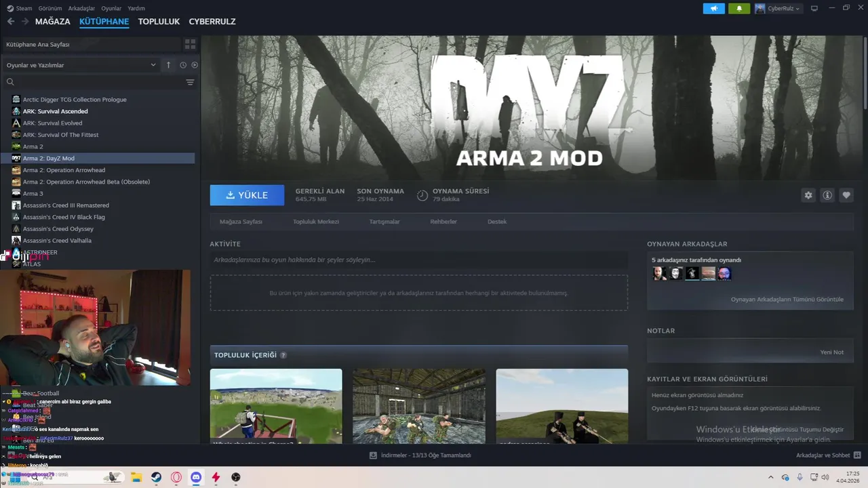This screenshot has height=488, width=868.
Task: Open first friend avatar in Oynayan Arkadaşlar
Action: [659, 274]
